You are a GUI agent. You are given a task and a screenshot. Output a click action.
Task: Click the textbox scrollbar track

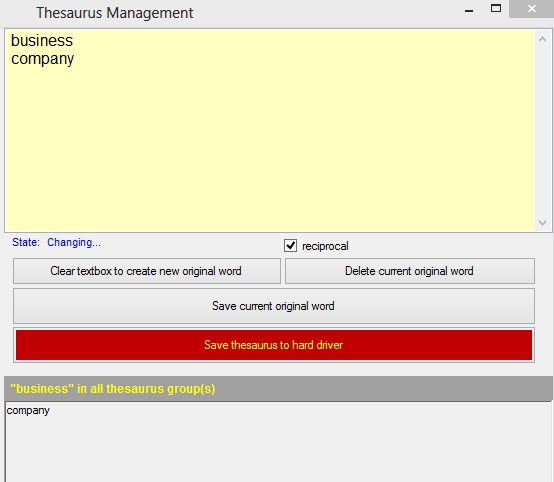click(542, 131)
